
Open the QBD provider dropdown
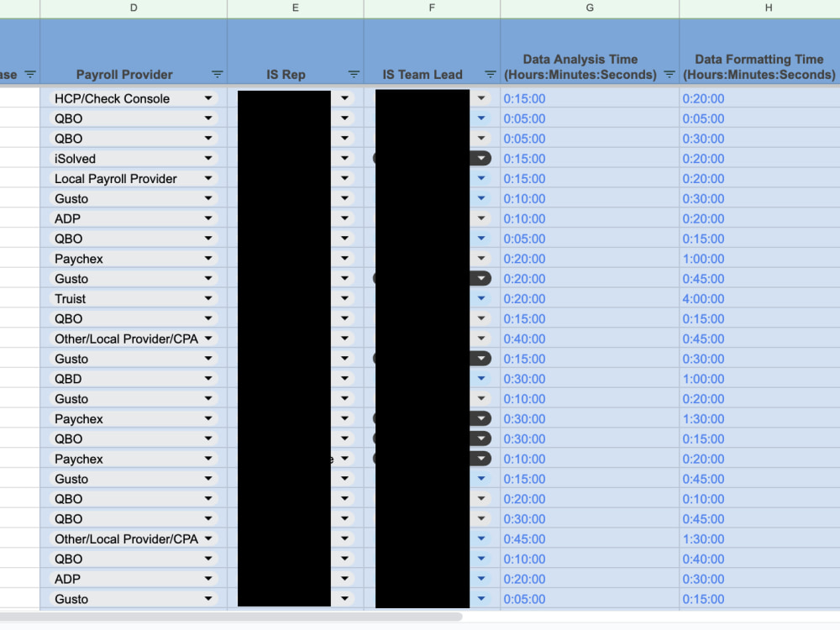tap(208, 379)
